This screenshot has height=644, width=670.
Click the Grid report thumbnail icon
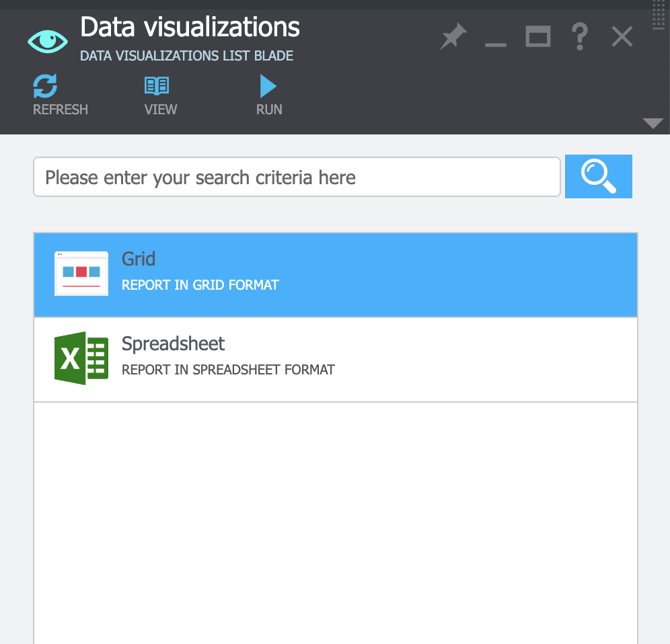click(81, 274)
